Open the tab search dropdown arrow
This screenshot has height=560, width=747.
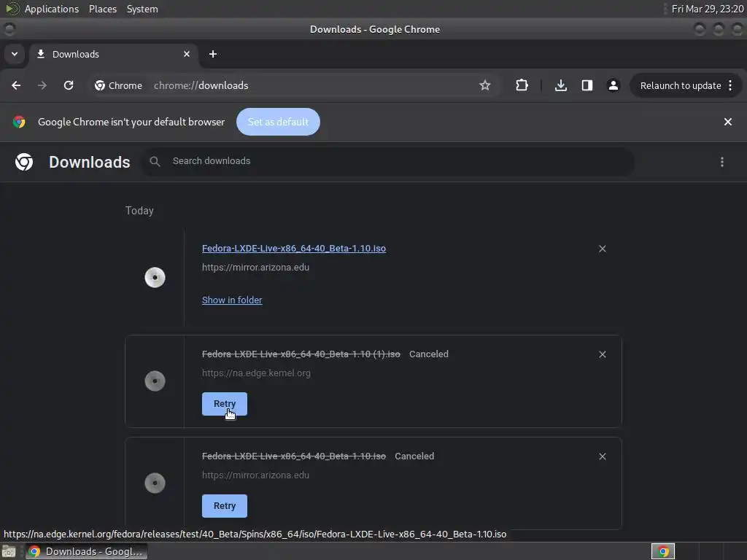coord(15,54)
